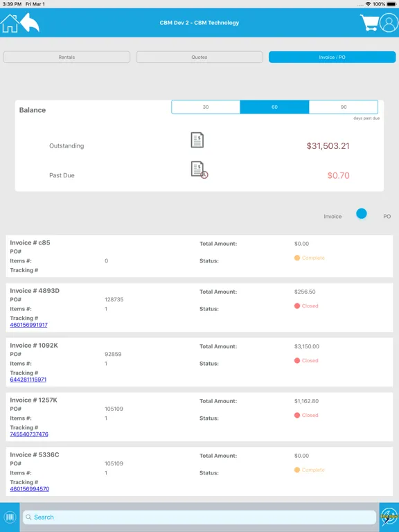Select 60 days past due segment
The image size is (399, 532).
pos(274,107)
